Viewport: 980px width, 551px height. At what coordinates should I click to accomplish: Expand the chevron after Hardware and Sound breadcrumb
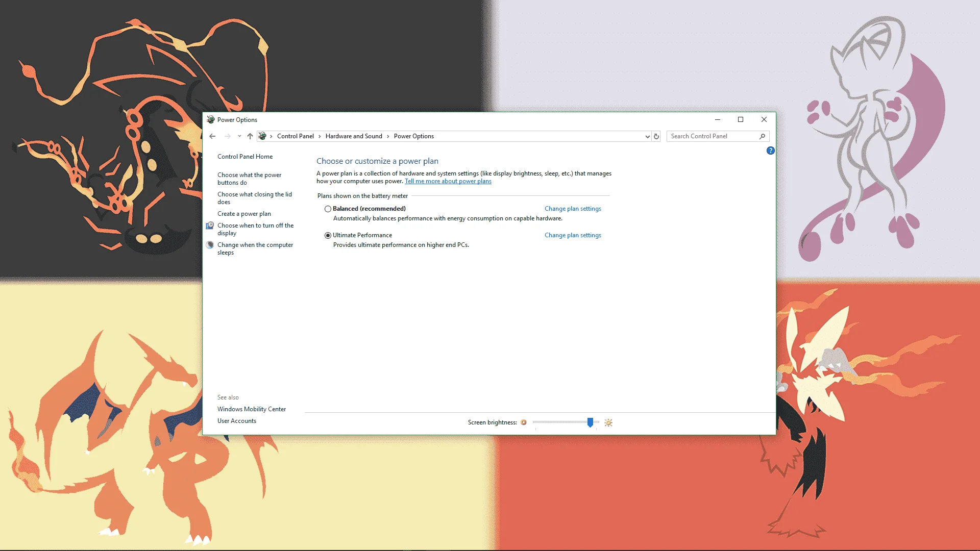click(388, 136)
